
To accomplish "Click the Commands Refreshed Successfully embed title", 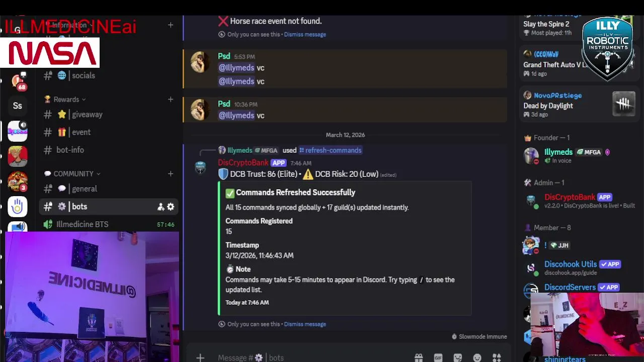I will [x=295, y=193].
